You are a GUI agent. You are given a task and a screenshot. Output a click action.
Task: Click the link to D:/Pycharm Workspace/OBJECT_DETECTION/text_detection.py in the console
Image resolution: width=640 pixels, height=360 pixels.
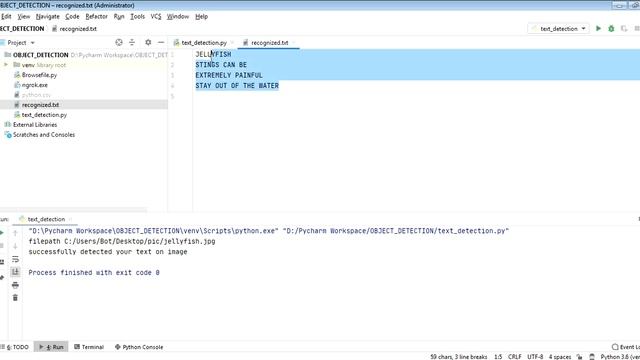coord(396,231)
